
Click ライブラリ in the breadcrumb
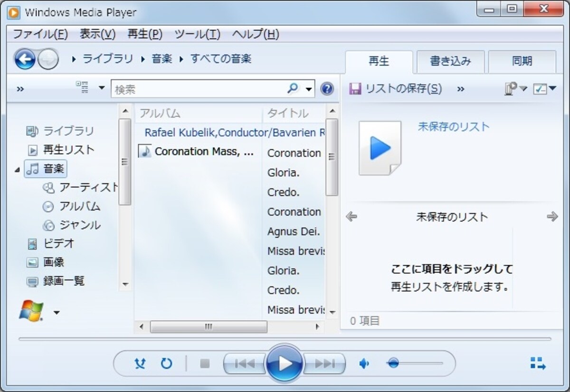[x=108, y=59]
